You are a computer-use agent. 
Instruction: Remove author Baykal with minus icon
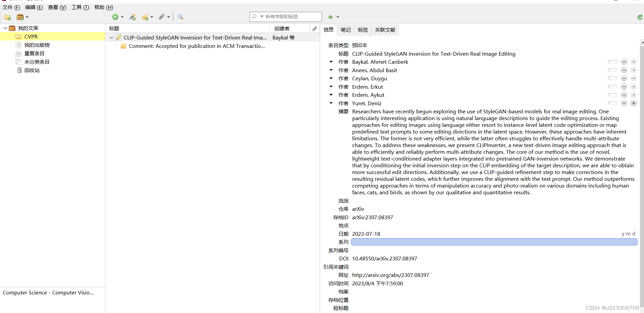click(x=624, y=62)
